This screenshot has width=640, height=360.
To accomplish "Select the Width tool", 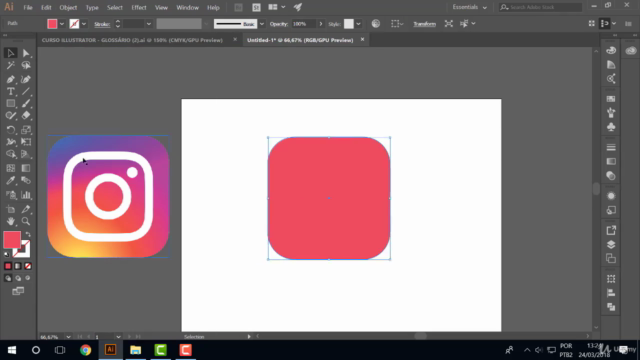I will pyautogui.click(x=11, y=142).
